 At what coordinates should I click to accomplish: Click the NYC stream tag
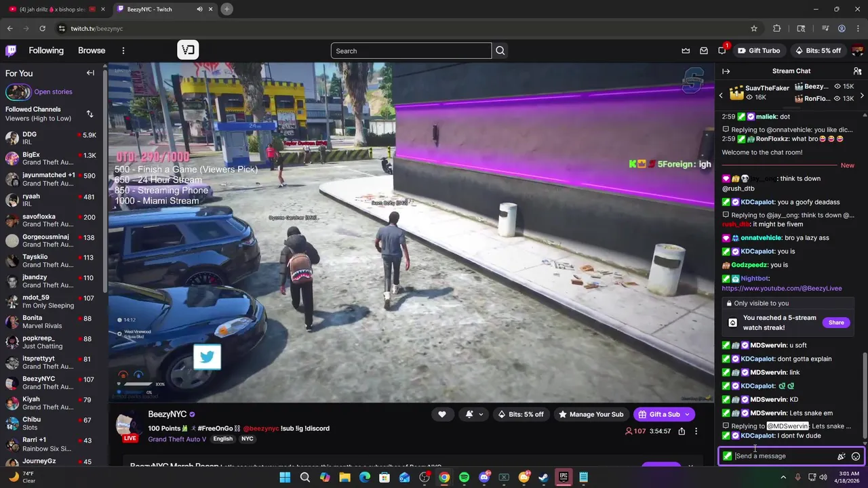248,439
